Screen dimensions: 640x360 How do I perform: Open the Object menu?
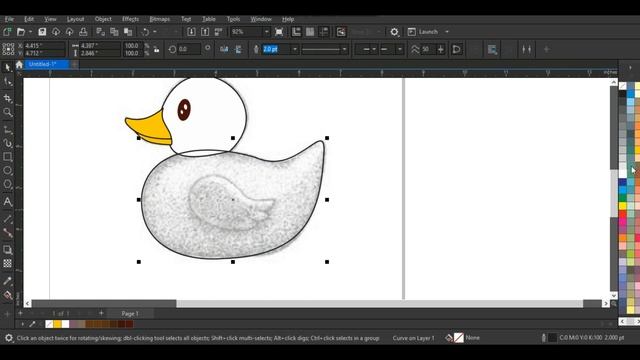(103, 19)
